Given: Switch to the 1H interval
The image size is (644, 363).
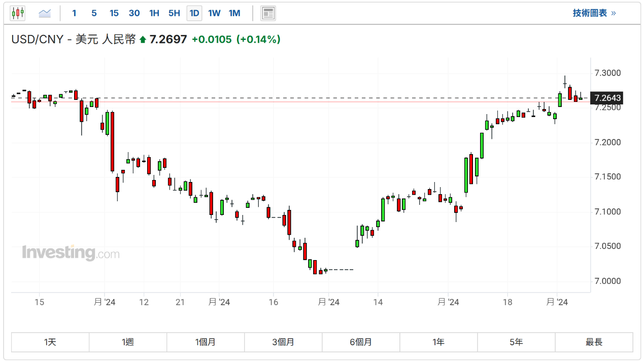Looking at the screenshot, I should [x=154, y=13].
